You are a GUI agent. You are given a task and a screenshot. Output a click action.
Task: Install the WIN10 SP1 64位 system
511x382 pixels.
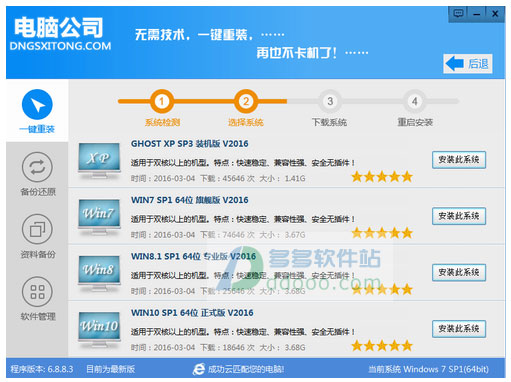pyautogui.click(x=459, y=329)
